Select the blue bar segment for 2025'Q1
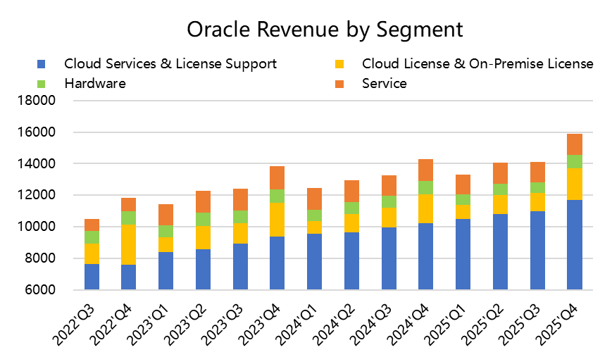 click(463, 254)
